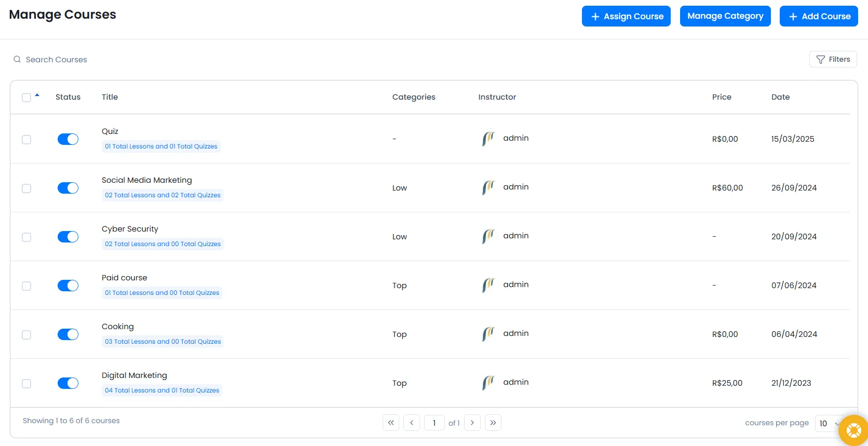Click the admin avatar in Social Media Marketing row
This screenshot has height=446, width=868.
tap(488, 187)
